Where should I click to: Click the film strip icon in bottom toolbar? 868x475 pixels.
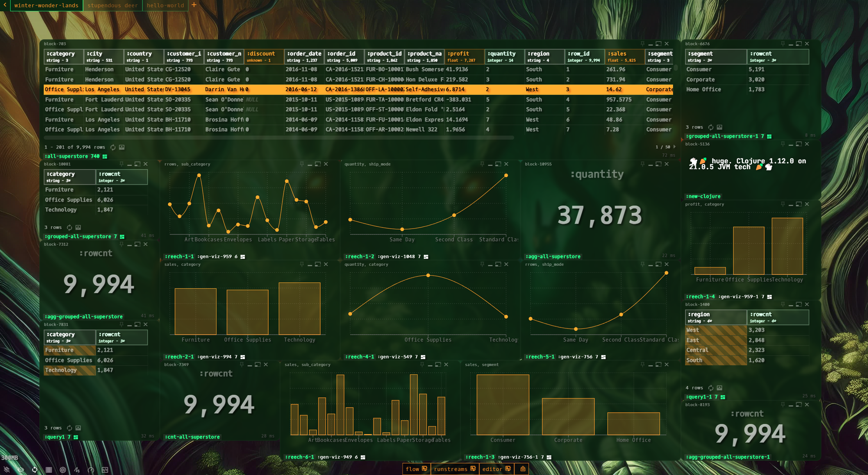49,470
